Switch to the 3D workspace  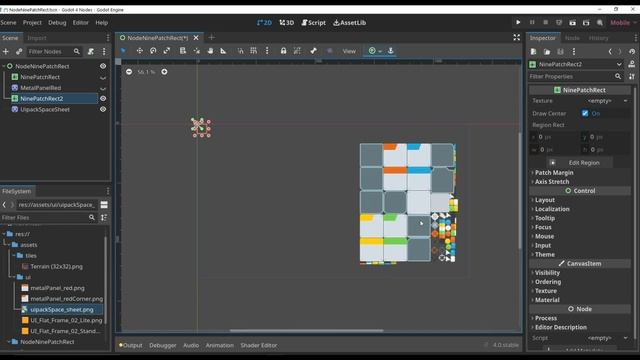point(287,23)
